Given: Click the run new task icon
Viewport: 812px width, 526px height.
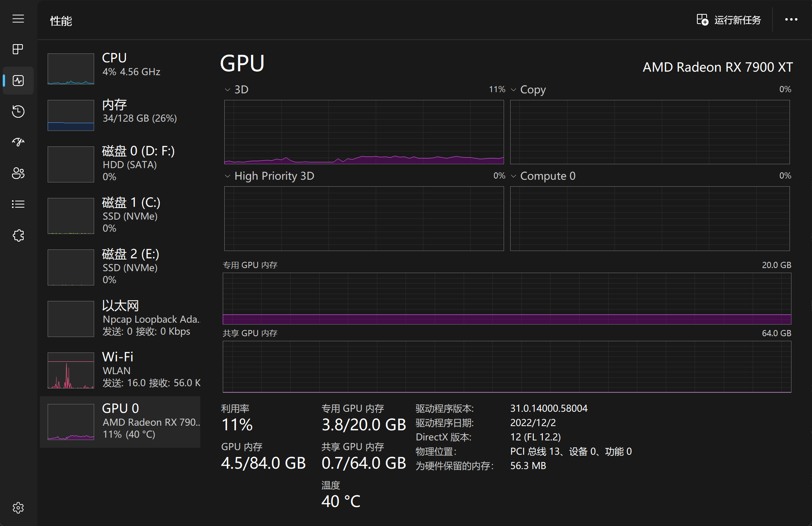Looking at the screenshot, I should (x=702, y=20).
